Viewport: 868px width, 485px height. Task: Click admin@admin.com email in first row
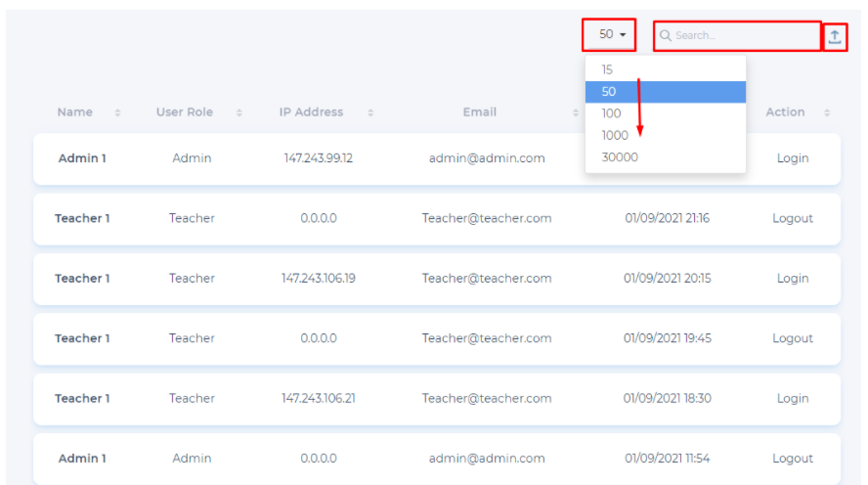(486, 158)
